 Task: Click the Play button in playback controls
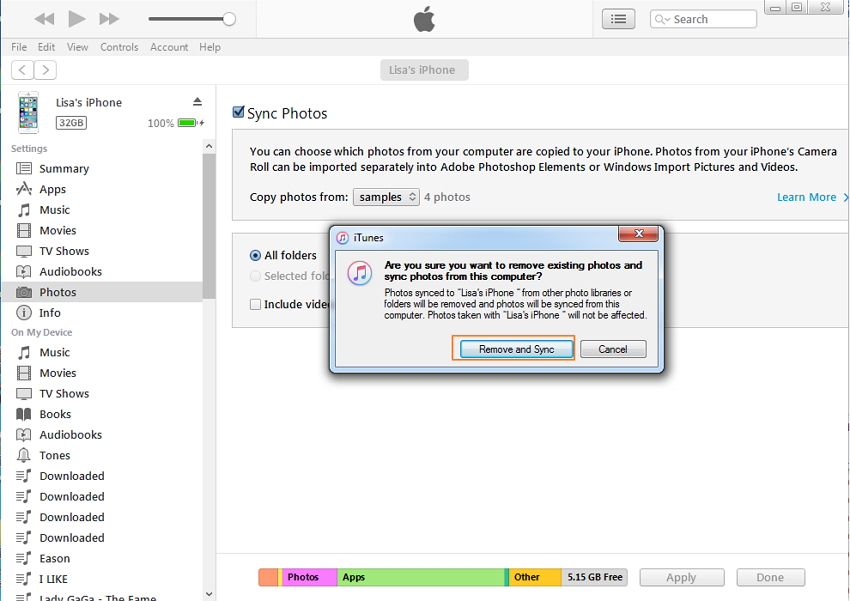tap(77, 19)
